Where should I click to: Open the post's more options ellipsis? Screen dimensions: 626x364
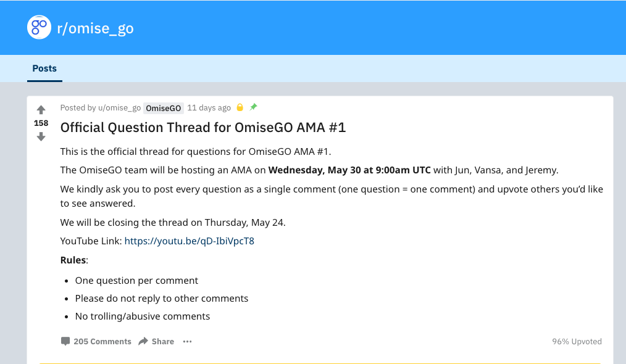[188, 341]
